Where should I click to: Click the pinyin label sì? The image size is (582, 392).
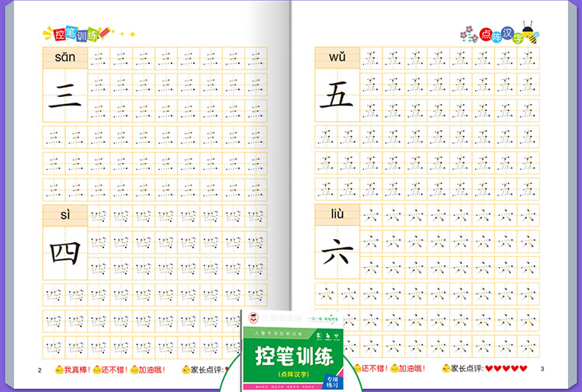pos(65,214)
